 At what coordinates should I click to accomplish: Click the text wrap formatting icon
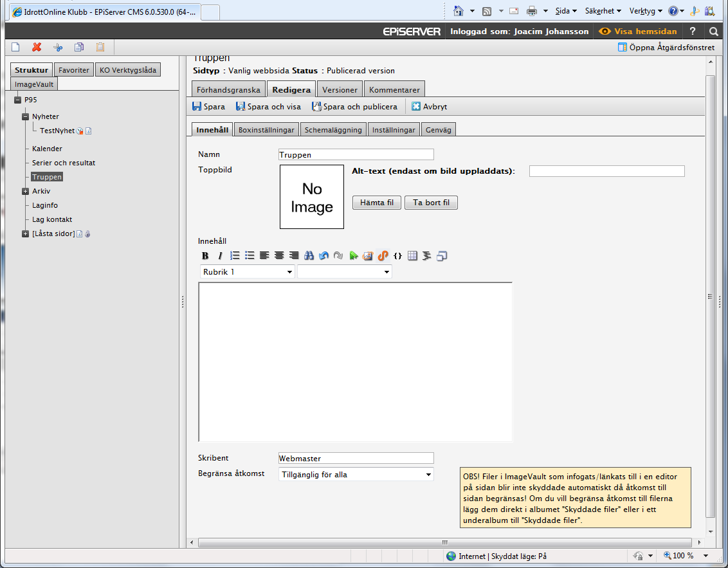pyautogui.click(x=427, y=255)
